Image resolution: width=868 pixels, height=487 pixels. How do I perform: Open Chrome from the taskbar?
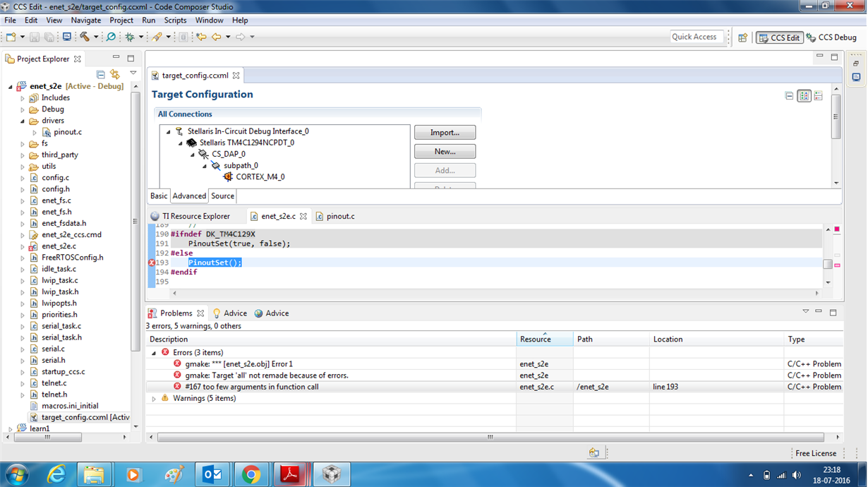pos(251,474)
